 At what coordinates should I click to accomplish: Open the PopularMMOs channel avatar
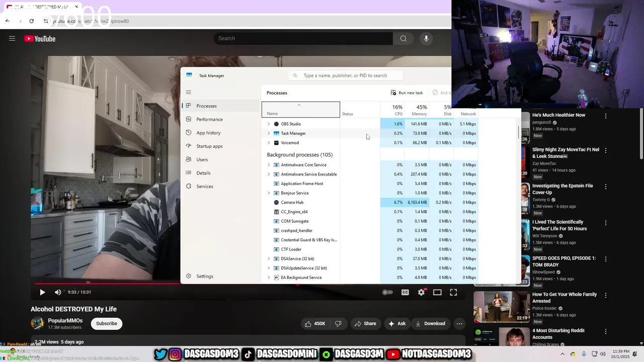(37, 324)
